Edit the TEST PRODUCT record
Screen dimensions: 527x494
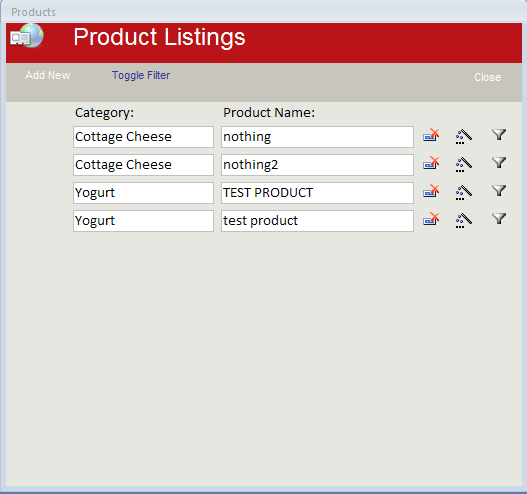(x=464, y=193)
